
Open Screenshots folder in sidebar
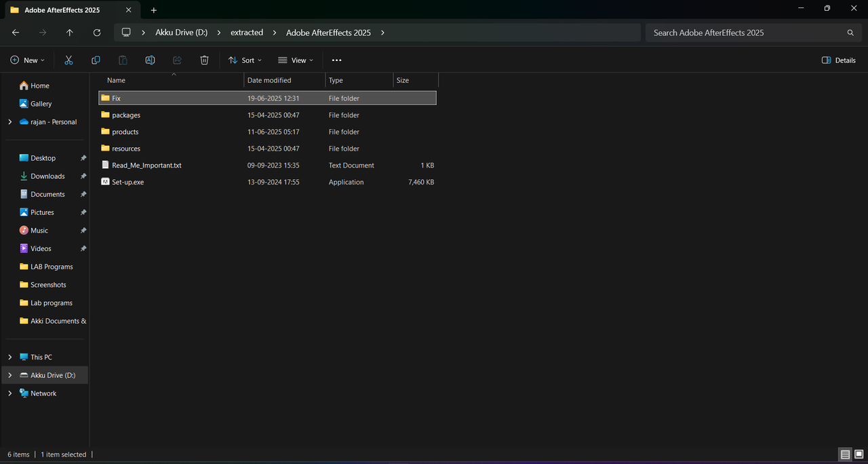48,285
